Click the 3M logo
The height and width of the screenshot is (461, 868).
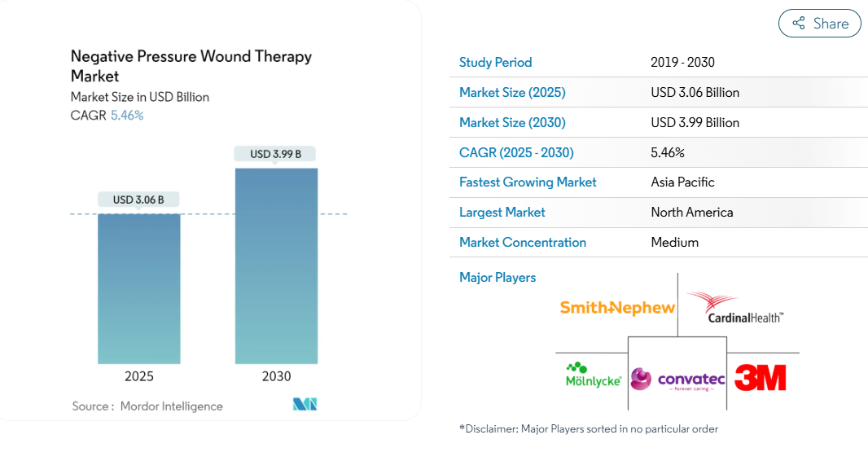point(760,377)
